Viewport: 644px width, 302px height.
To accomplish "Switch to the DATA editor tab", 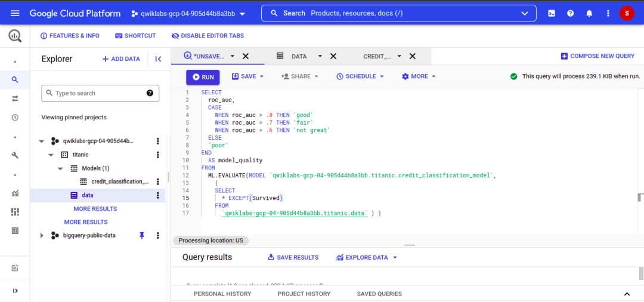I will pos(299,56).
